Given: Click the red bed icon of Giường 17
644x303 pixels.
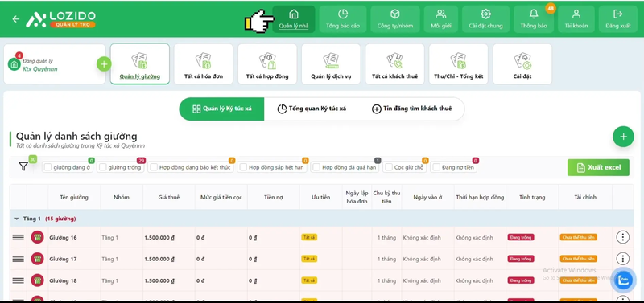Looking at the screenshot, I should [37, 259].
